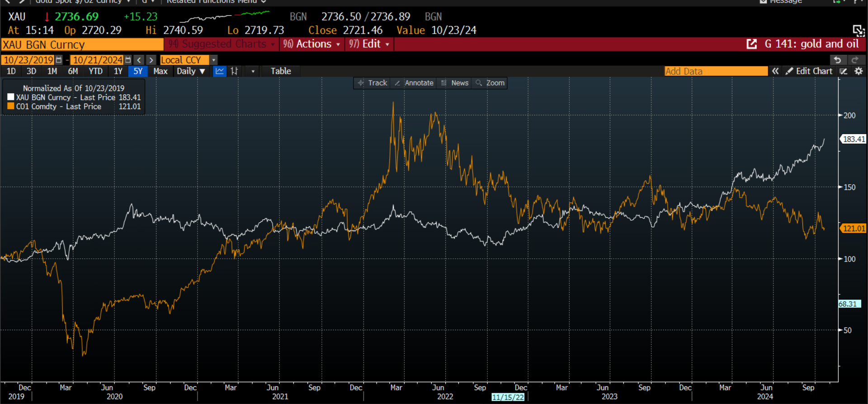Click the net change +15.23
The height and width of the screenshot is (404, 868).
pyautogui.click(x=141, y=17)
